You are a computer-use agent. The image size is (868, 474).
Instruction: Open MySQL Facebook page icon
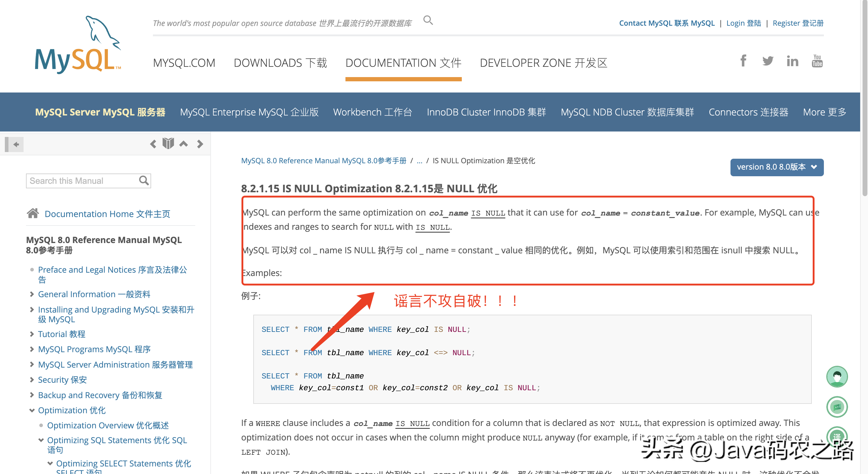pyautogui.click(x=743, y=61)
